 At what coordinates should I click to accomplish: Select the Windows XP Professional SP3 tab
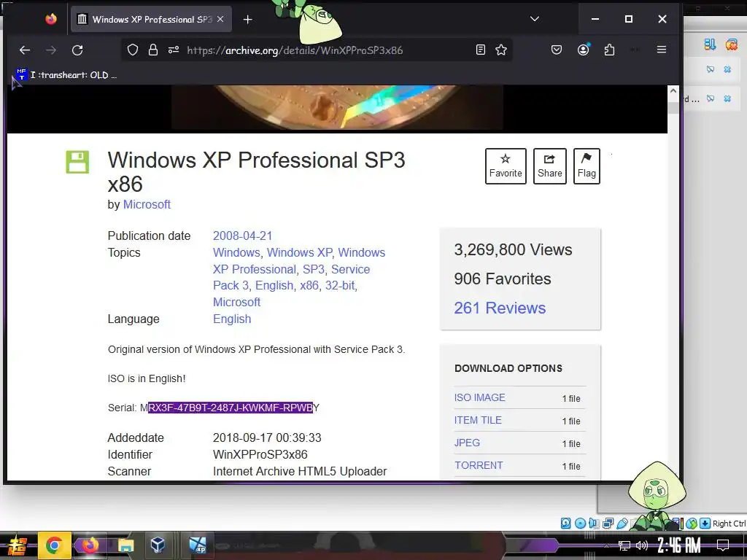point(151,19)
